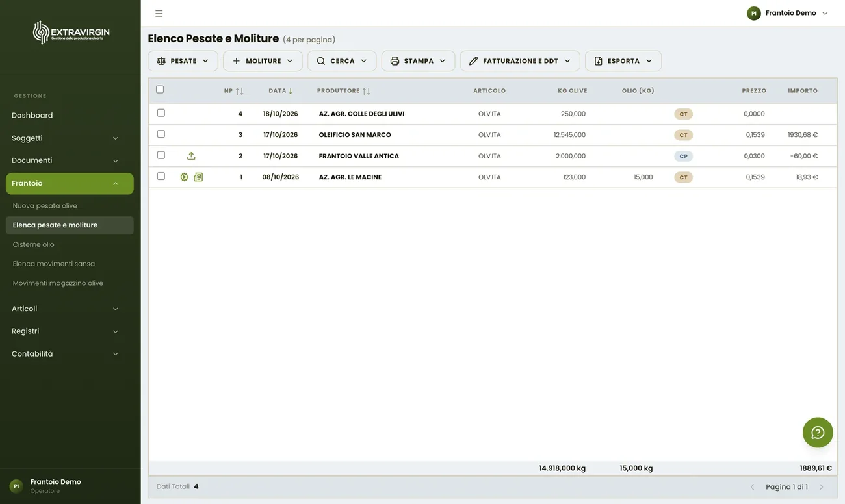
Task: Collapse the Frantoio sidebar section
Action: pyautogui.click(x=70, y=184)
